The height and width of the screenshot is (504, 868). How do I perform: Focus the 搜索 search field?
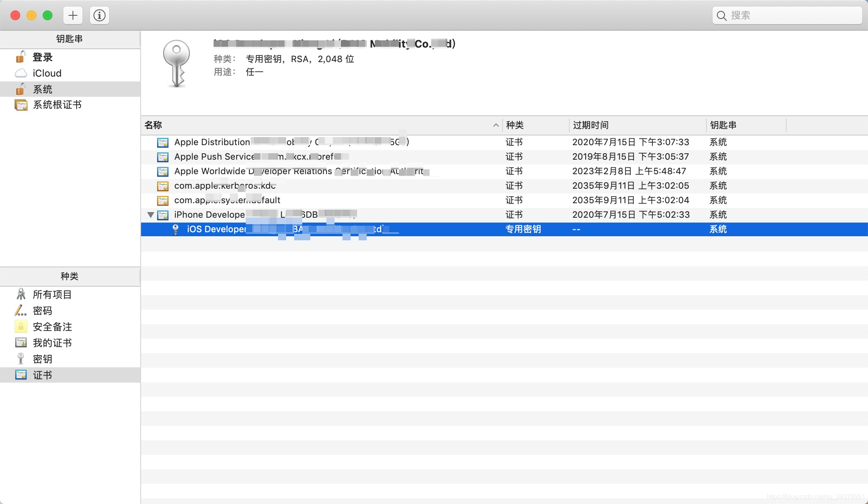(787, 15)
